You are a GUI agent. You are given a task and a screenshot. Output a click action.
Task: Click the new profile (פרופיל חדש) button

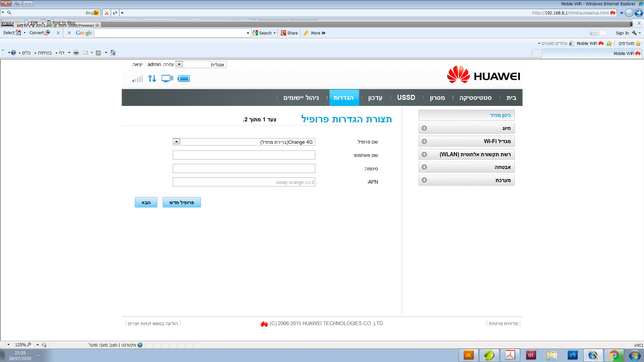(181, 202)
